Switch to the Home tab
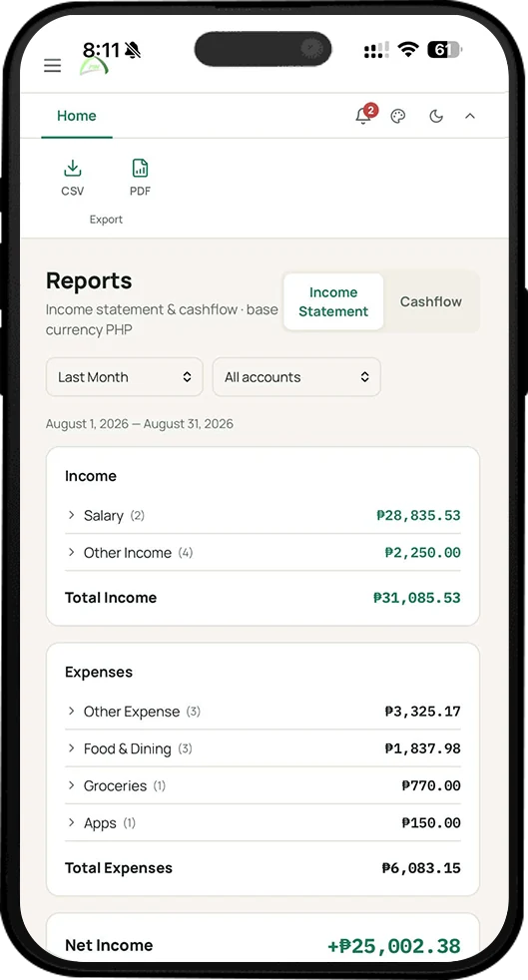This screenshot has height=980, width=528. point(77,116)
